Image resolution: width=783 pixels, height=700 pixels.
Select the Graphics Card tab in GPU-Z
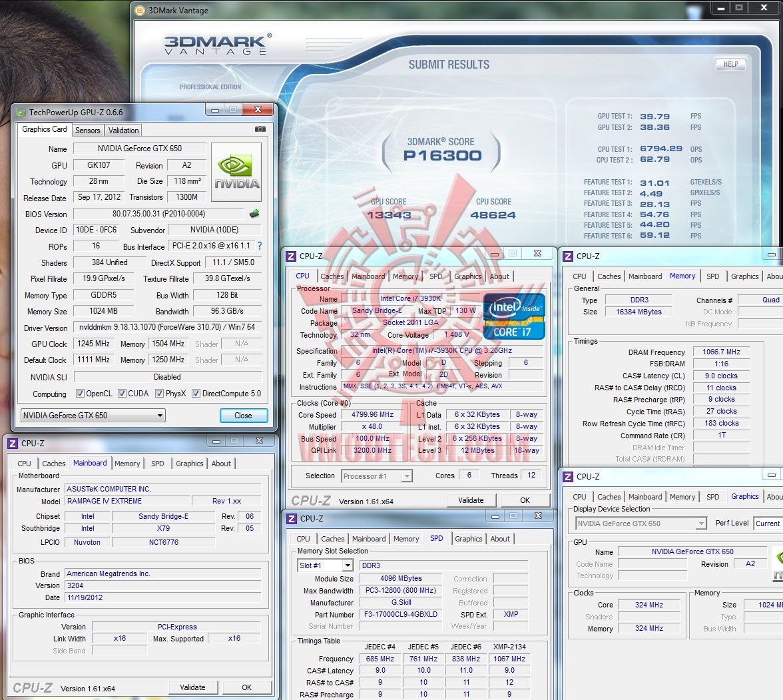(45, 129)
